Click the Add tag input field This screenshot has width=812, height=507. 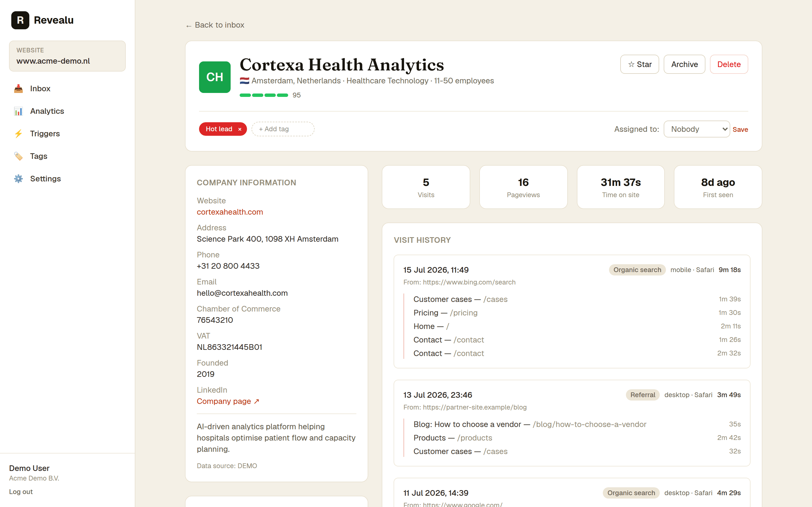coord(283,129)
